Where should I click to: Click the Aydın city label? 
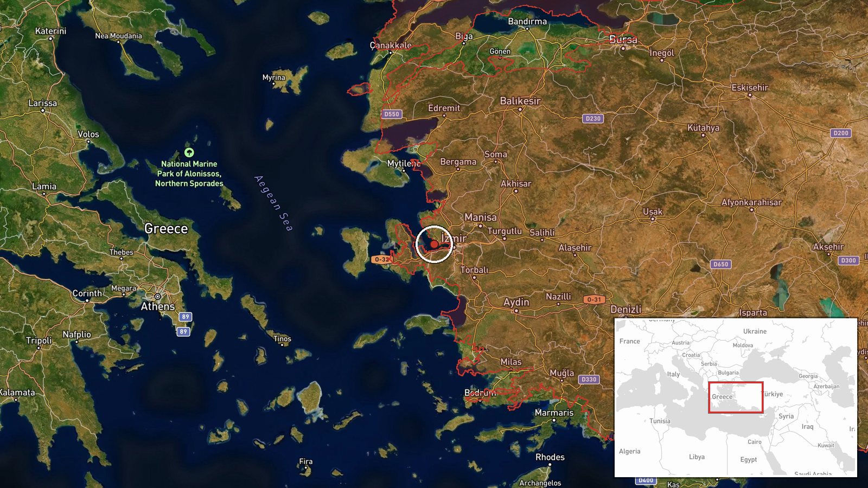click(x=516, y=303)
